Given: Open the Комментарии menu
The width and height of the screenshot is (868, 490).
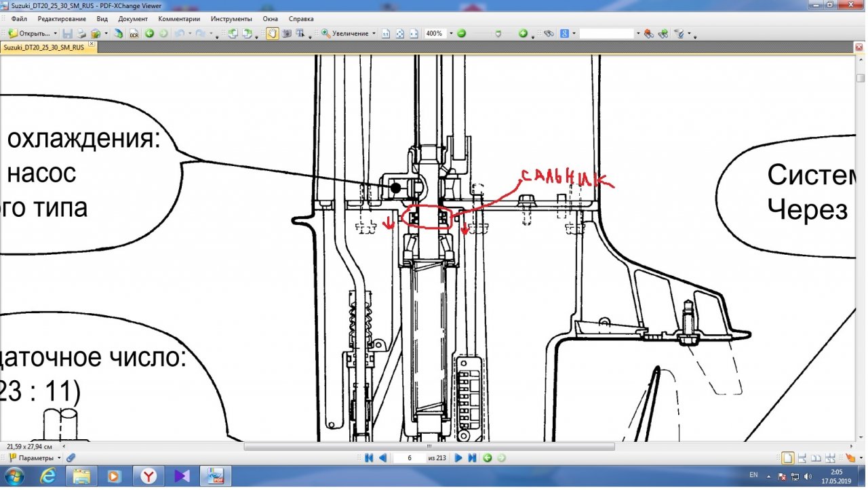Looking at the screenshot, I should 179,19.
